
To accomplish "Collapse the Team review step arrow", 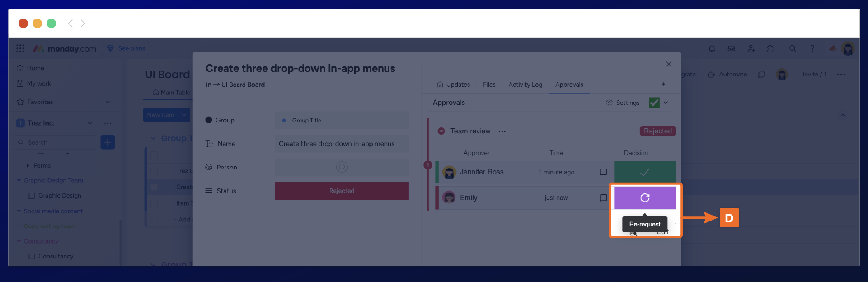I will coord(441,132).
